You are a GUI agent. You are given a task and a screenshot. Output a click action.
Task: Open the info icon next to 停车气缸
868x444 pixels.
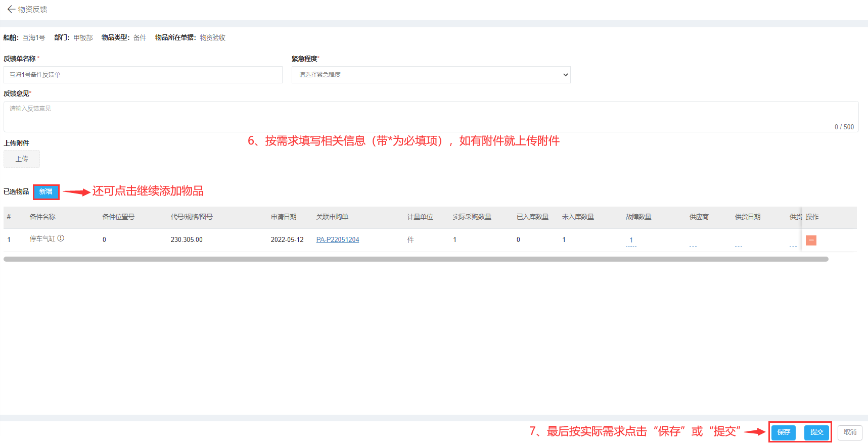click(61, 238)
